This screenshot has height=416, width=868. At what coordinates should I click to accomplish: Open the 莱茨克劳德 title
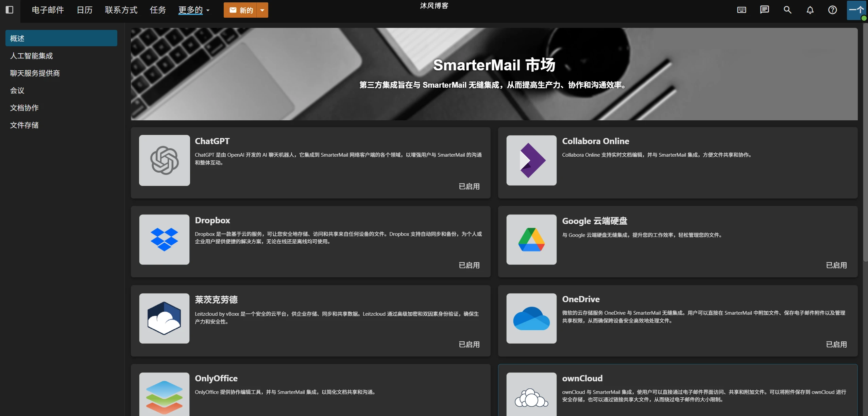216,299
